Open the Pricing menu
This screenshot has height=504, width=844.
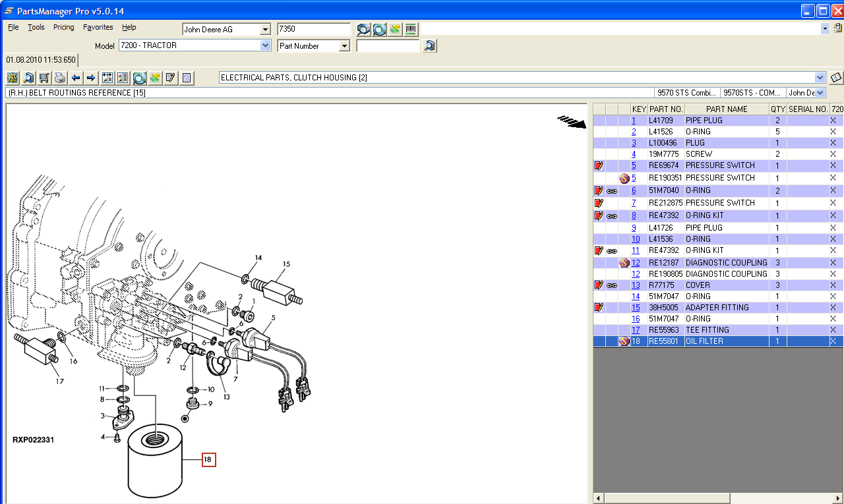(64, 27)
